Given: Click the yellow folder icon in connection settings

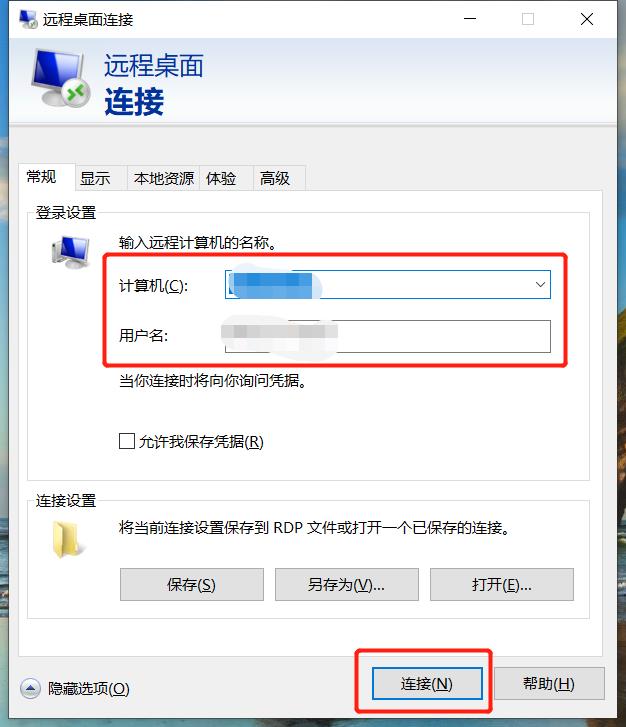Looking at the screenshot, I should [x=68, y=539].
